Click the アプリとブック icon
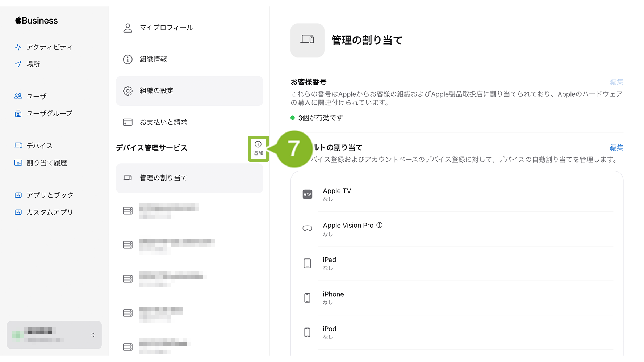Image resolution: width=644 pixels, height=362 pixels. 18,195
